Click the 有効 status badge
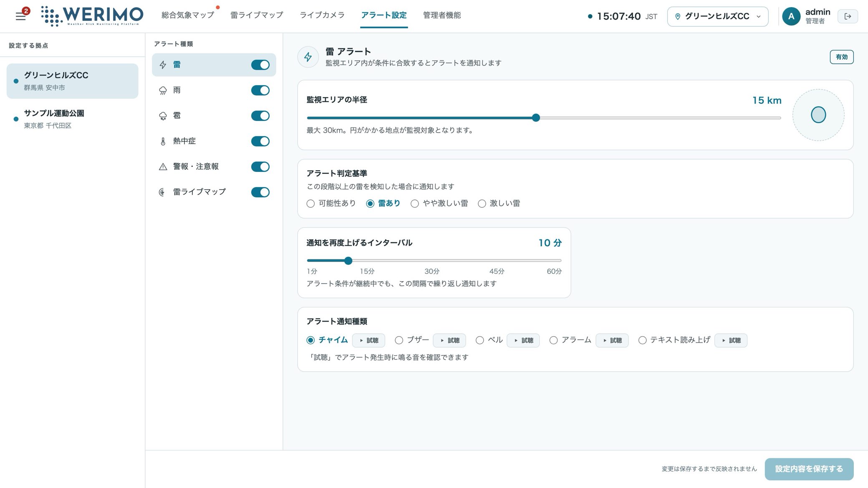This screenshot has height=488, width=868. [841, 57]
